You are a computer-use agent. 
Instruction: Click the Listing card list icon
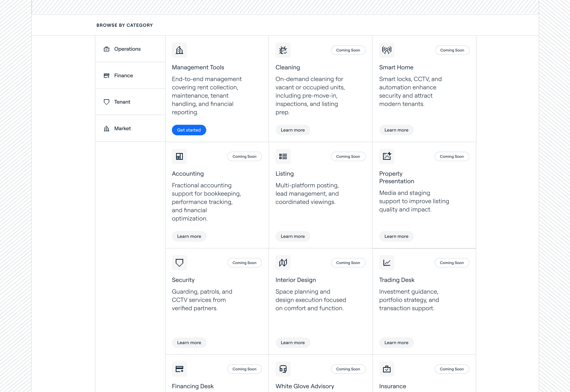point(283,156)
